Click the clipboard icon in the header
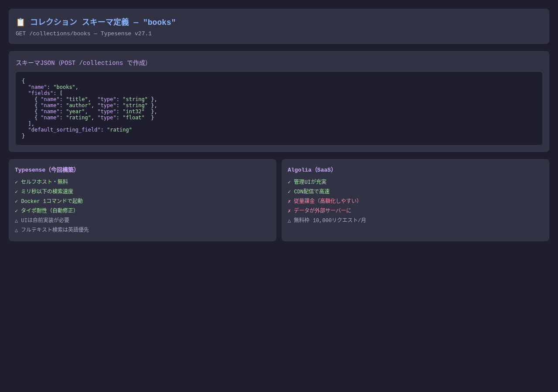Screen dimensions: 558x392 click(20, 22)
